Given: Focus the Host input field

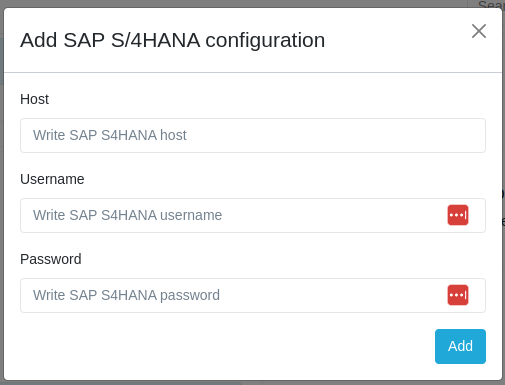Looking at the screenshot, I should tap(253, 135).
